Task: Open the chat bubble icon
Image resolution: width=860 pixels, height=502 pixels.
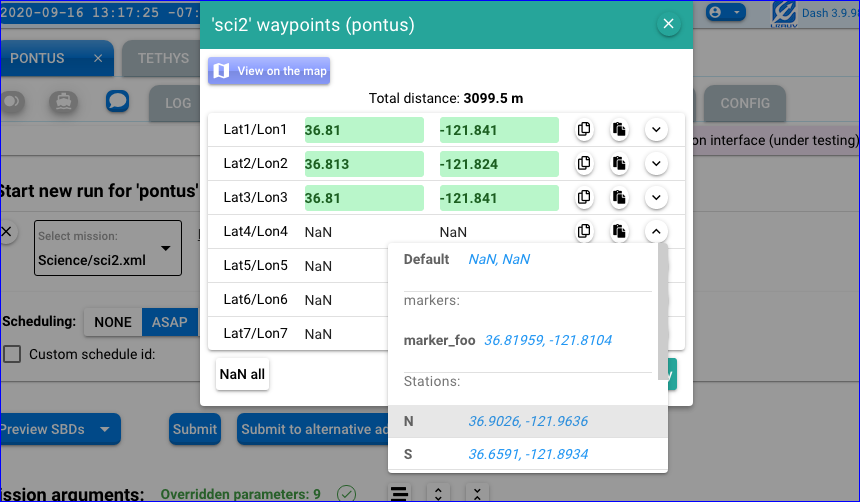Action: [118, 102]
